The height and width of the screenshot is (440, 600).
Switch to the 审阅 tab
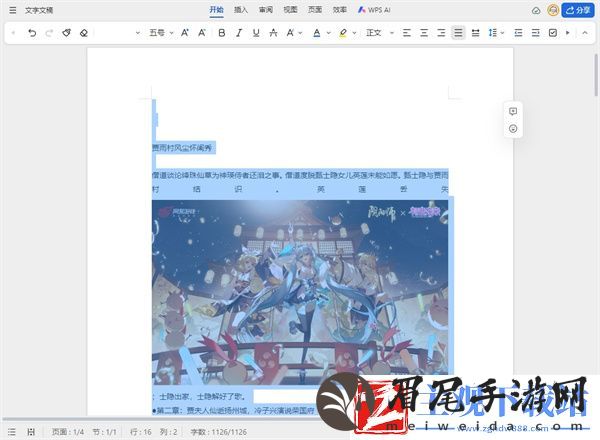(266, 10)
